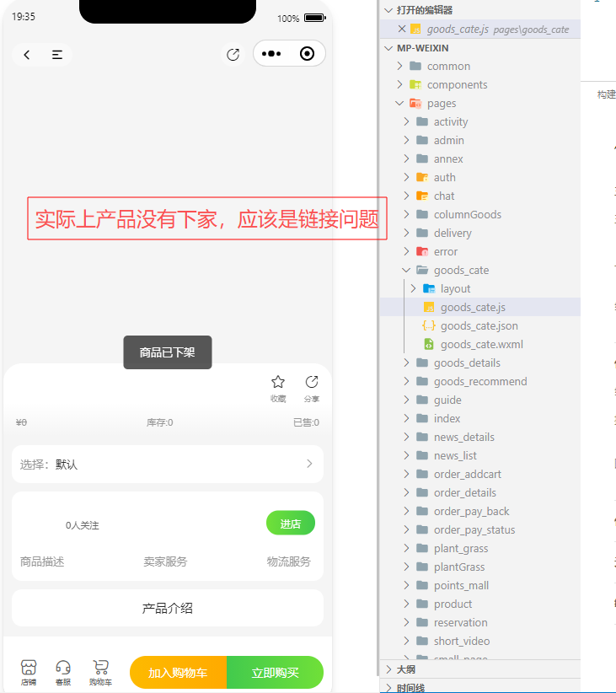
Task: Click the 立即购买 buy now button
Action: [275, 673]
